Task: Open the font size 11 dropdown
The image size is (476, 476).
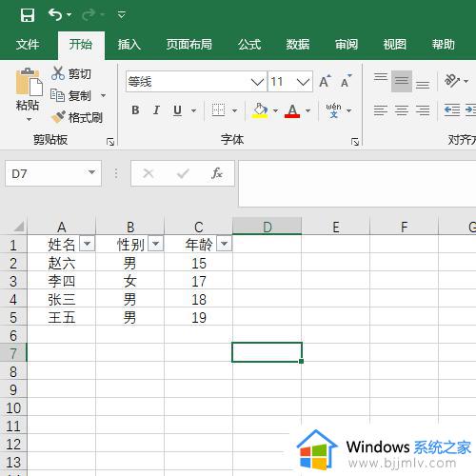Action: [303, 82]
